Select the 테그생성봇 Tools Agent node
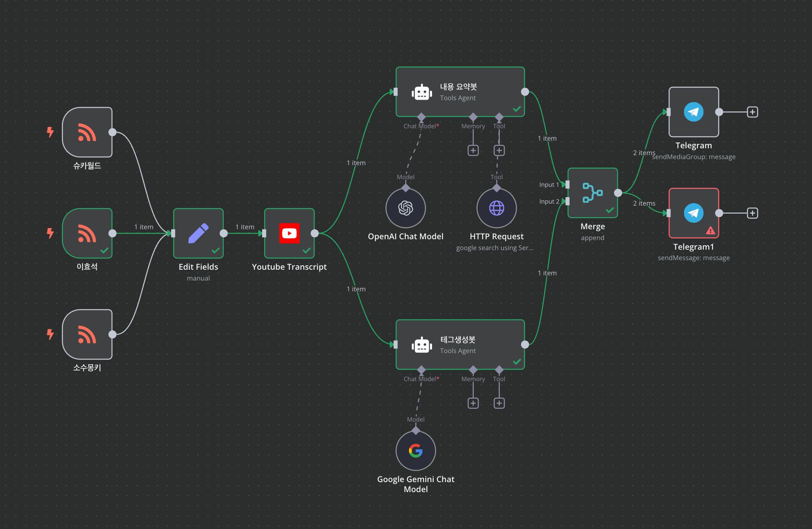Viewport: 812px width, 529px height. 460,345
